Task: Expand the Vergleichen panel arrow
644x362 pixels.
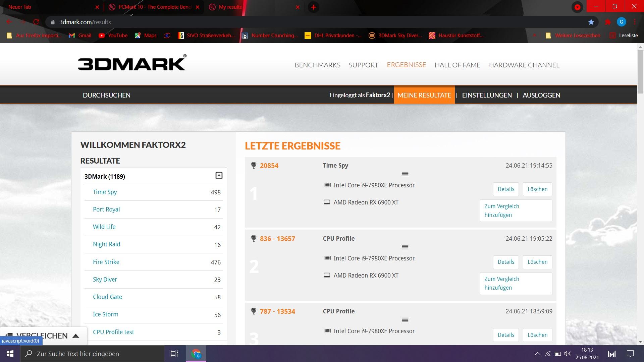Action: point(76,336)
